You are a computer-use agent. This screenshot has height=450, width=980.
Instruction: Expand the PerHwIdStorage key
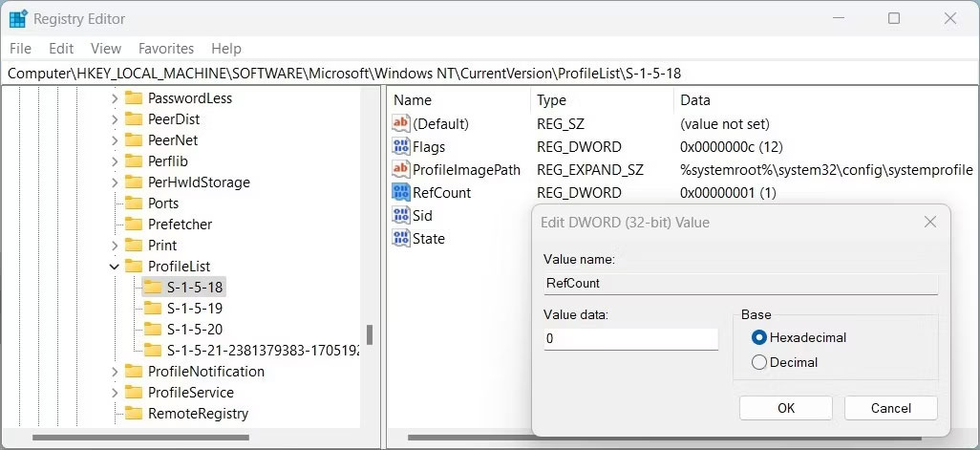(x=115, y=182)
